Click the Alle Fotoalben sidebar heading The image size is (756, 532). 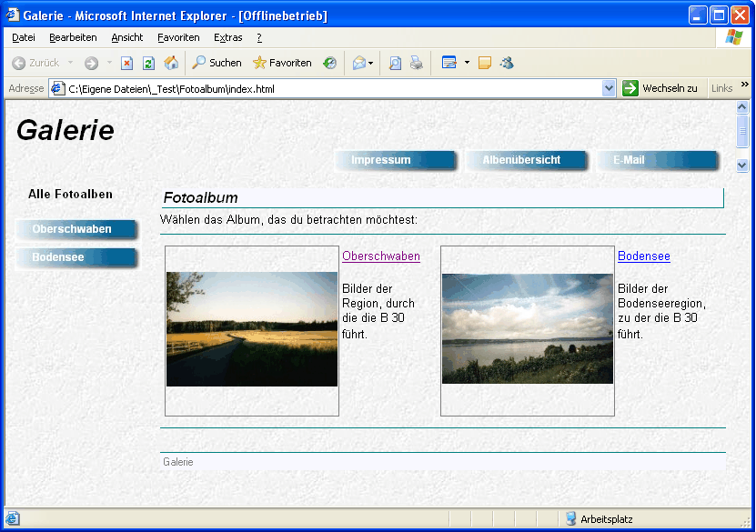pos(70,195)
